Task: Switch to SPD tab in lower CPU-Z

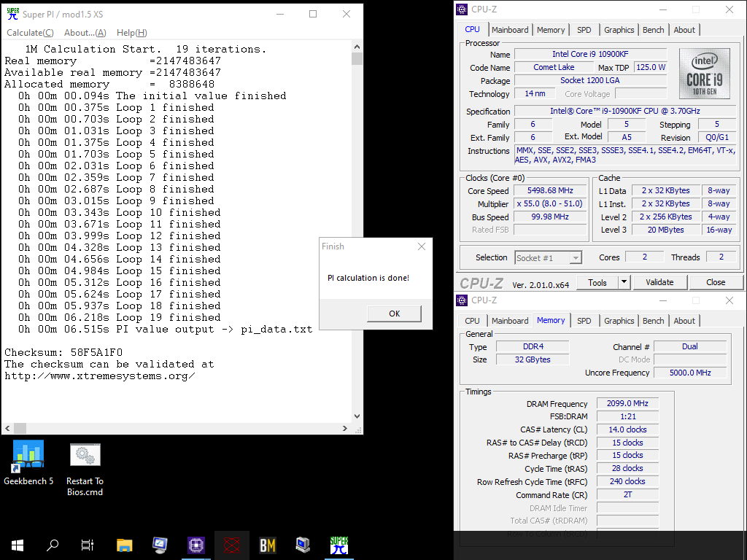Action: click(x=584, y=321)
